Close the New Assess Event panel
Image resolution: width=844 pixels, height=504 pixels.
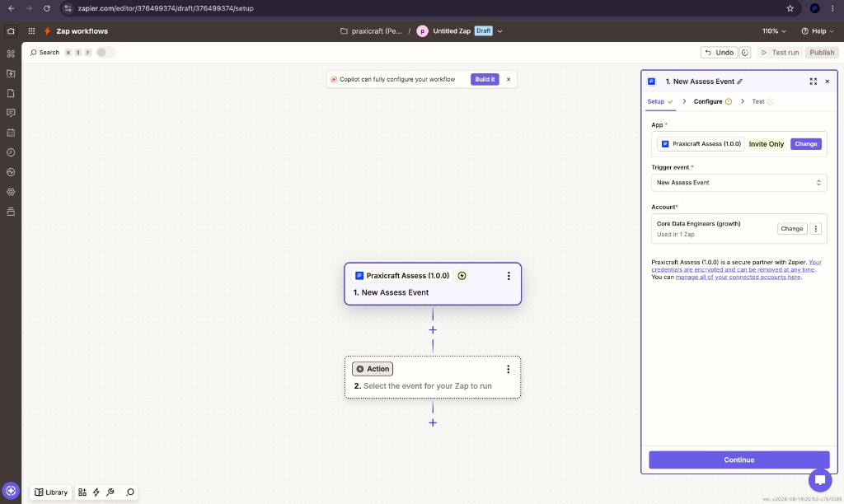pos(828,82)
